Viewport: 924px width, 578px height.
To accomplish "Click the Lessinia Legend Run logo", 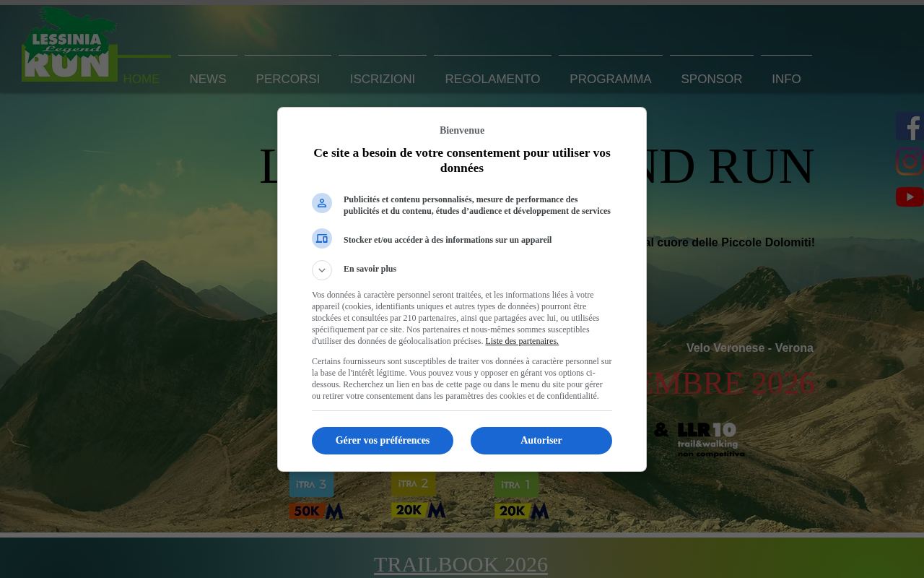I will click(69, 44).
